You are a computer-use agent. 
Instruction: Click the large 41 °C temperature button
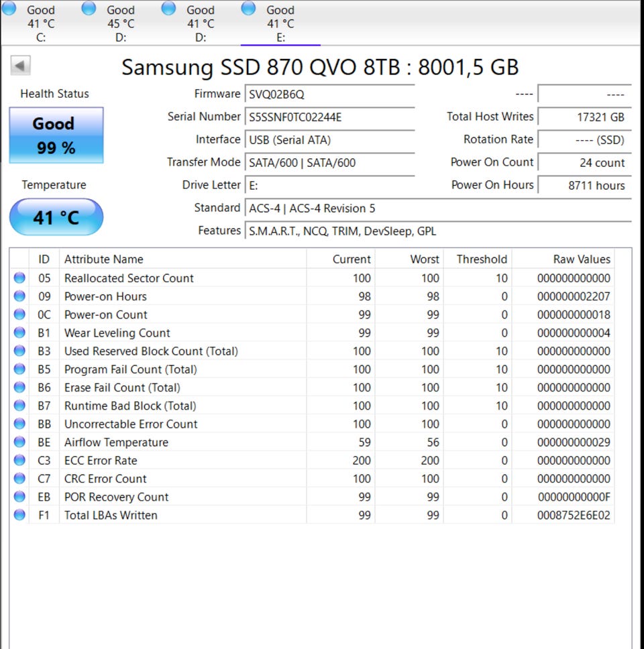pos(56,217)
